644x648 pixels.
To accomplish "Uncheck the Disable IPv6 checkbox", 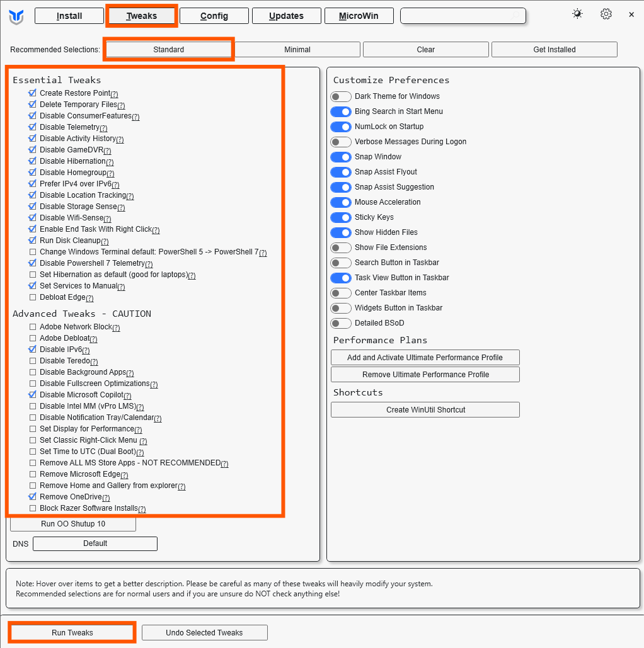I will 33,350.
